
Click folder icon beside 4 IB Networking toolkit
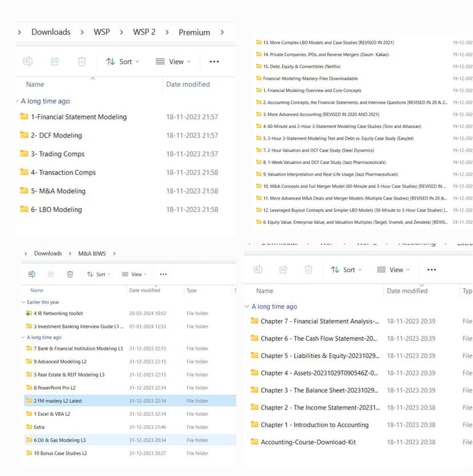click(29, 314)
